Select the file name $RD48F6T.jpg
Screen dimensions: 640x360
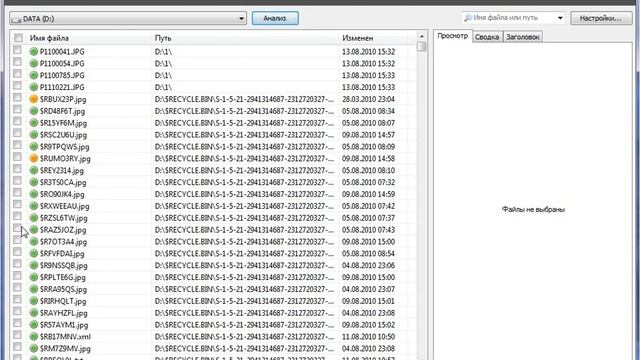click(62, 111)
